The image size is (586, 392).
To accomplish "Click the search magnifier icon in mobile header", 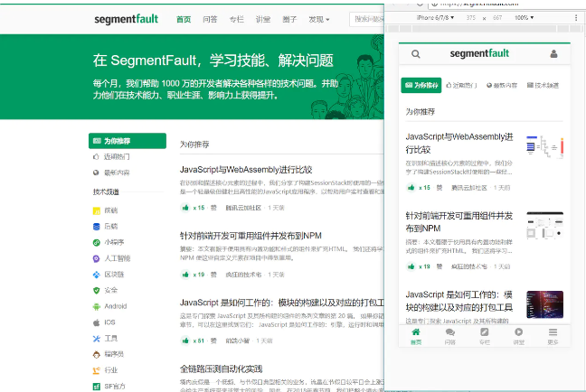I will tap(415, 54).
